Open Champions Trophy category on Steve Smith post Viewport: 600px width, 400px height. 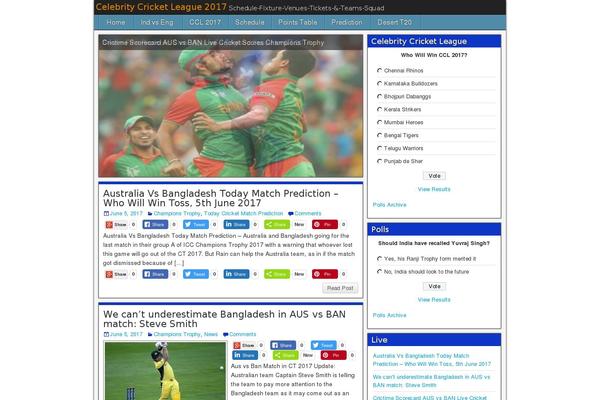[177, 335]
